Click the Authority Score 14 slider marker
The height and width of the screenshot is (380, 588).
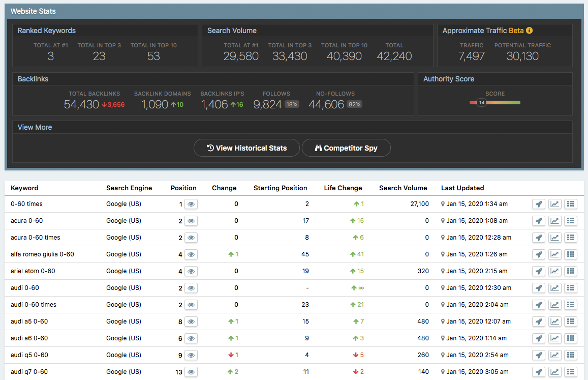coord(481,103)
